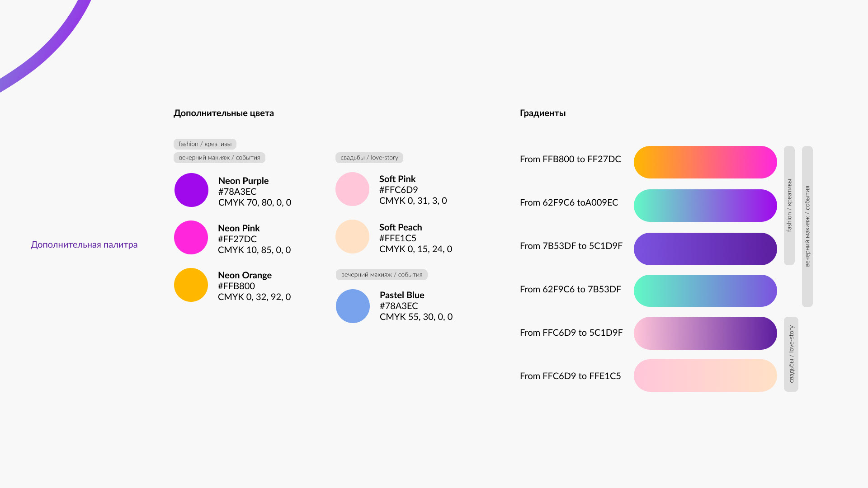Image resolution: width=868 pixels, height=488 pixels.
Task: Click the 'Дополнительные цвета' heading
Action: coord(224,113)
